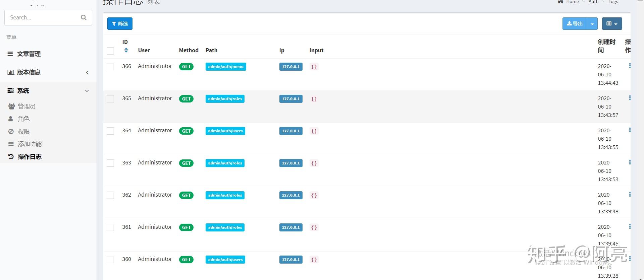Open the export options dropdown arrow

coord(592,24)
